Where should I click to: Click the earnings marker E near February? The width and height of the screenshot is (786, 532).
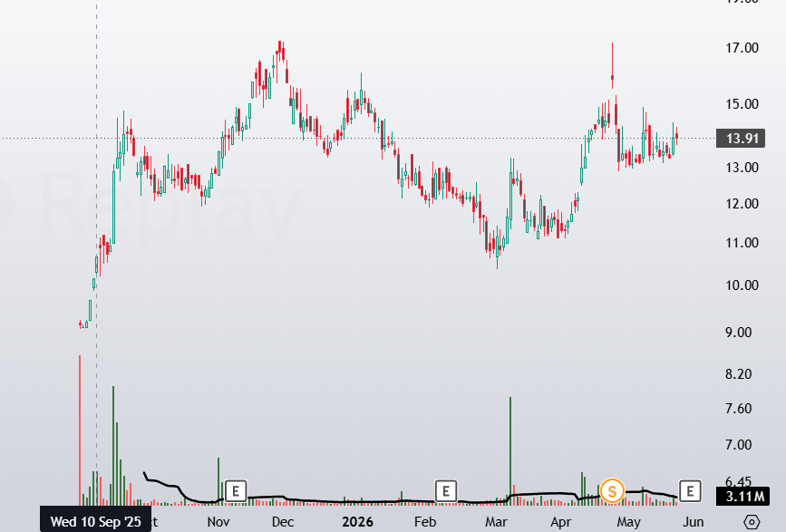[x=446, y=491]
